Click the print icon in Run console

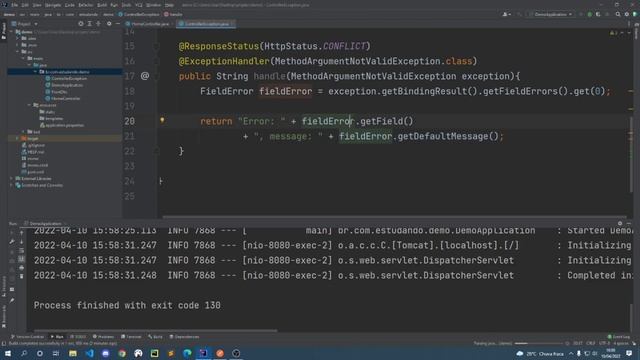point(22,268)
